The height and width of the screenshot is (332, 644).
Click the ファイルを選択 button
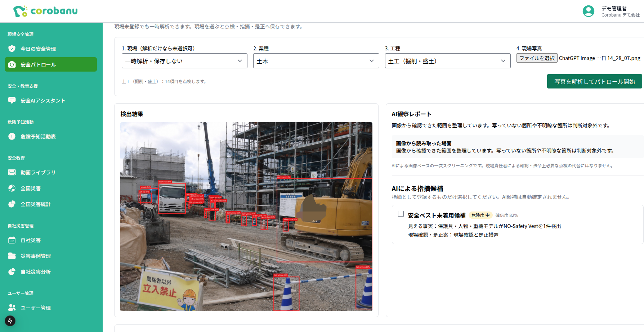point(537,58)
